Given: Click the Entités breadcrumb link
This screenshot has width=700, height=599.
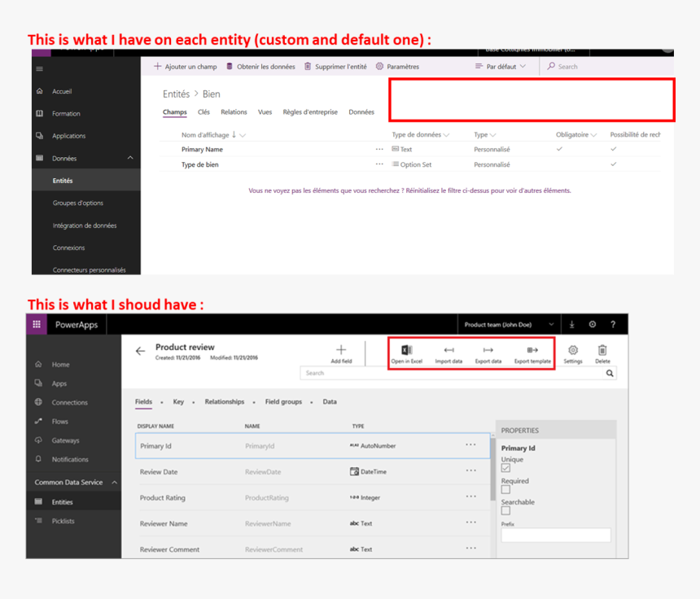Looking at the screenshot, I should [176, 94].
